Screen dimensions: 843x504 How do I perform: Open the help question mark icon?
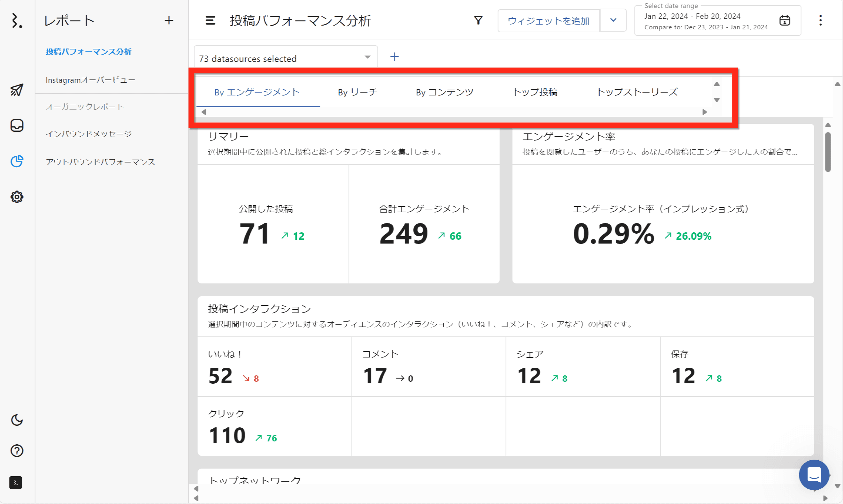coord(17,451)
